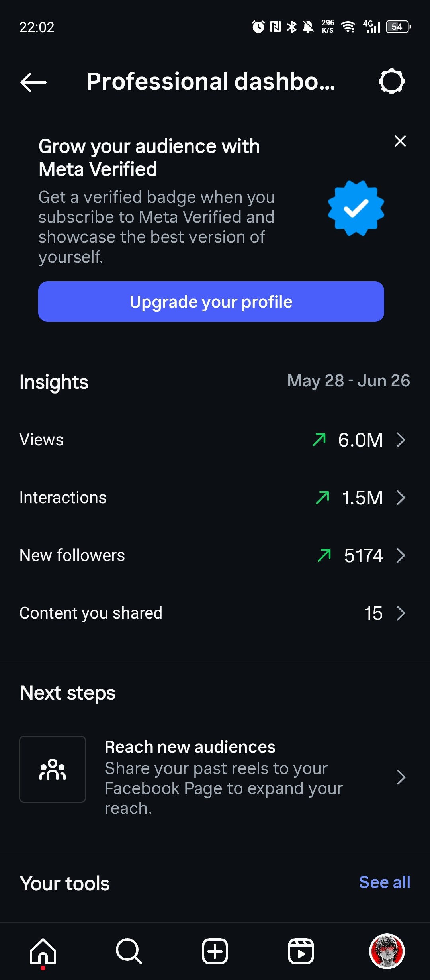The width and height of the screenshot is (430, 980).
Task: Tap the blue verified badge
Action: (356, 208)
